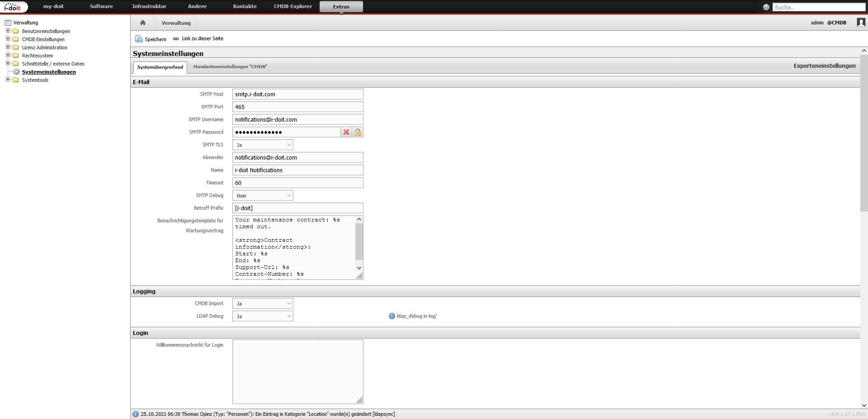
Task: Click the page vertical scrollbar thumb
Action: click(864, 133)
